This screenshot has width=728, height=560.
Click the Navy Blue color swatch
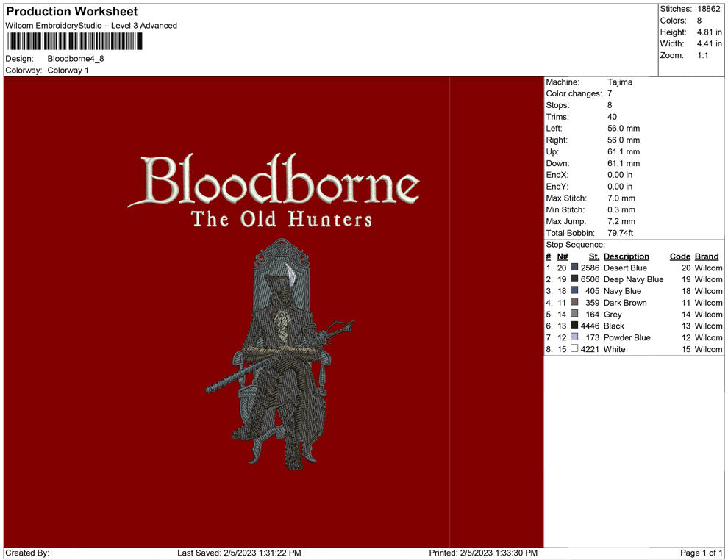tap(574, 290)
